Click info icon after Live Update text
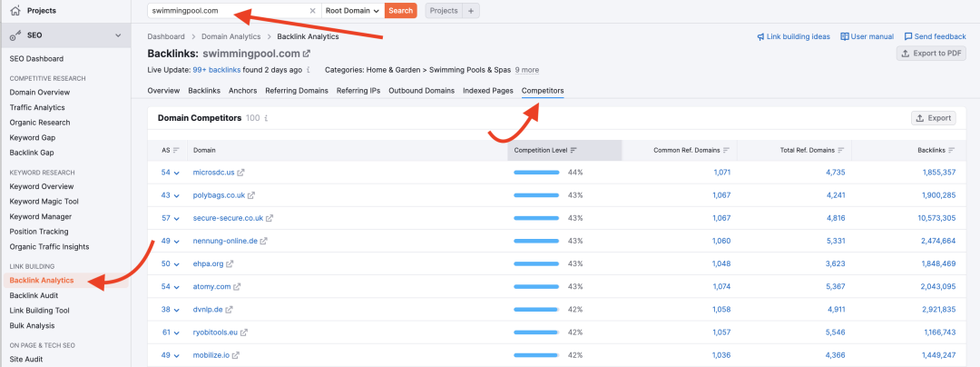Viewport: 980px width, 367px height. [x=309, y=70]
